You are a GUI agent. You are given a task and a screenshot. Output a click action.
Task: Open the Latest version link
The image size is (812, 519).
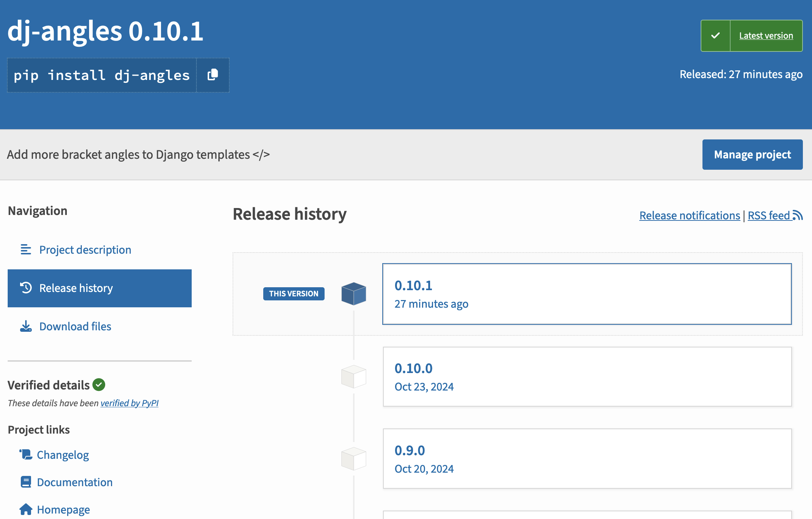(766, 36)
